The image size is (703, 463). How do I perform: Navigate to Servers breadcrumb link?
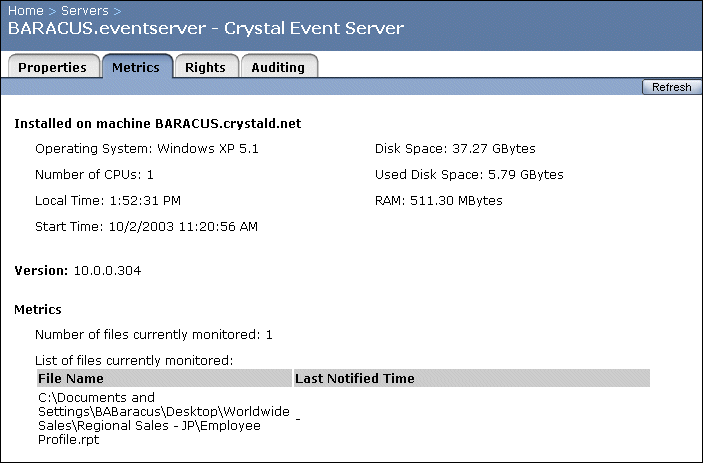click(x=84, y=10)
